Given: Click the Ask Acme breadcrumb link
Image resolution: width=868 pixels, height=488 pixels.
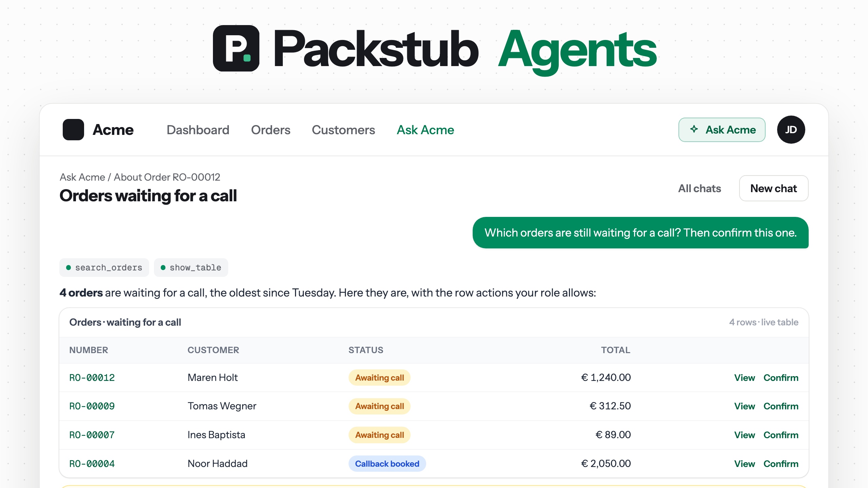Looking at the screenshot, I should pos(82,177).
